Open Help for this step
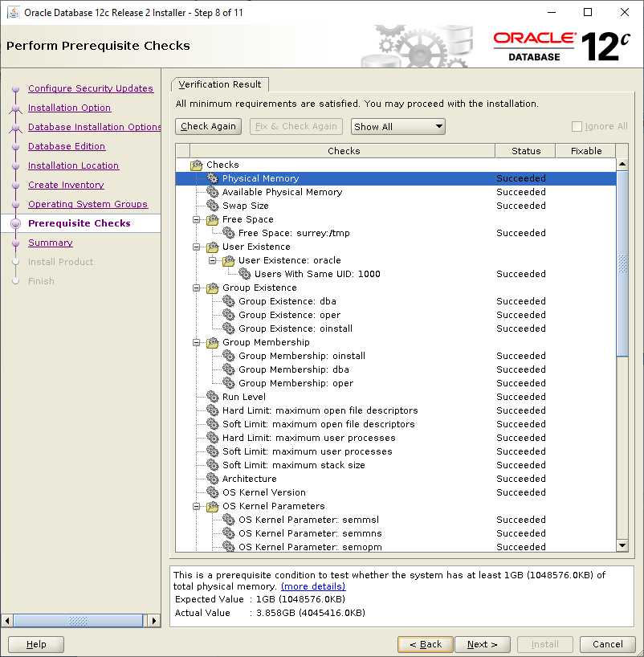 pyautogui.click(x=36, y=644)
